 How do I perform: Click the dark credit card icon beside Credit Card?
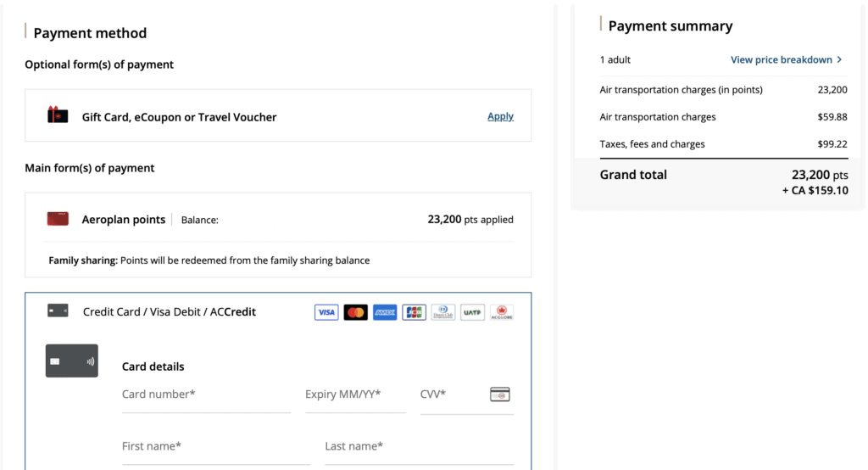[58, 311]
